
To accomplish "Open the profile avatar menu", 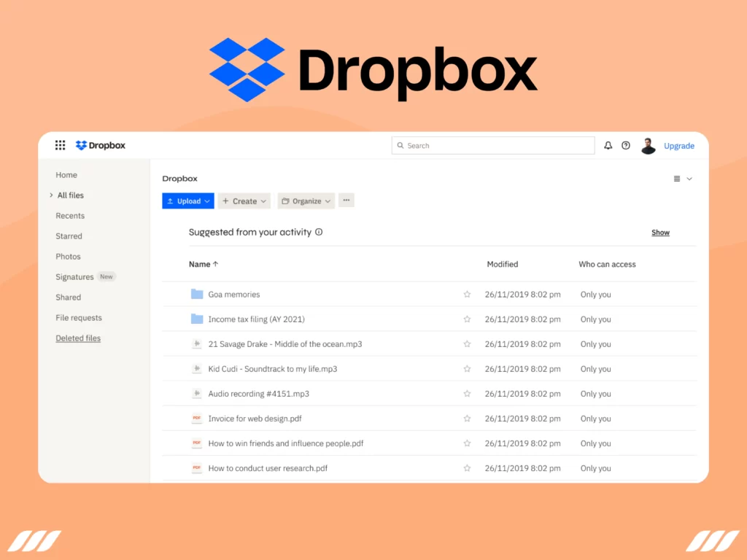I will click(648, 145).
